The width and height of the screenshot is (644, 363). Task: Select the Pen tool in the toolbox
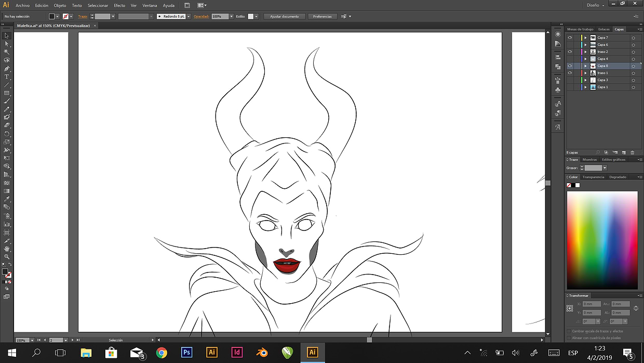click(x=7, y=69)
